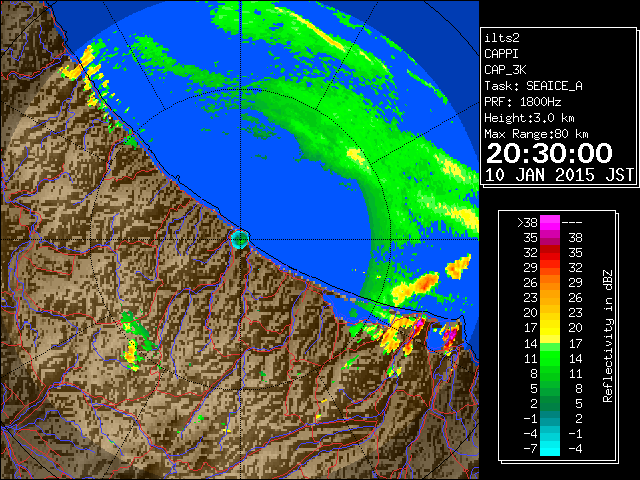Click the orange echo cell offshore east
The width and height of the screenshot is (640, 480).
point(424,282)
